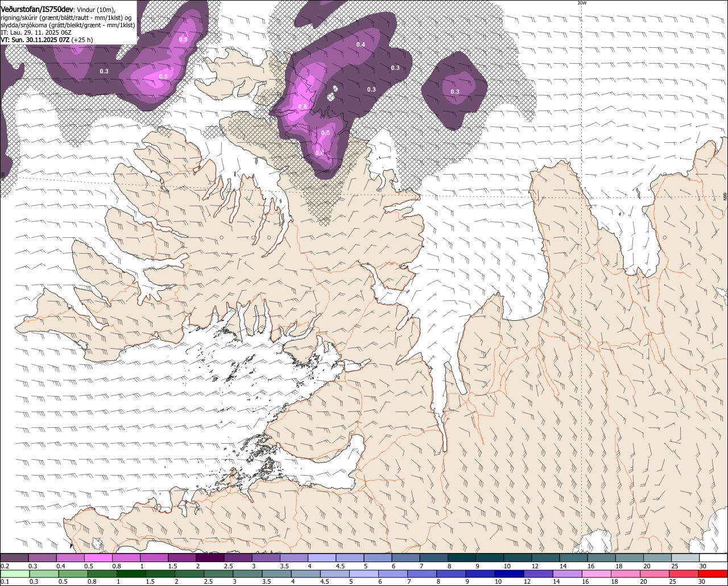
Task: Select the darkest purple swatch labeled 2
Action: pyautogui.click(x=210, y=558)
